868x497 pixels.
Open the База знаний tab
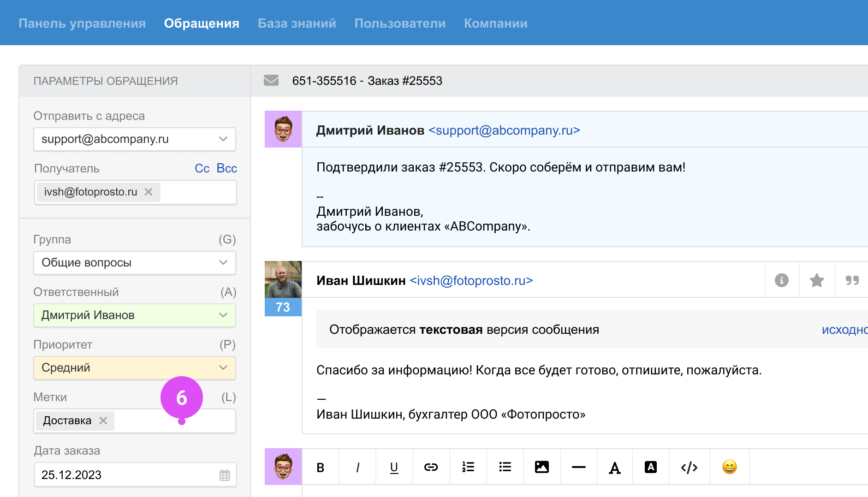pyautogui.click(x=297, y=23)
